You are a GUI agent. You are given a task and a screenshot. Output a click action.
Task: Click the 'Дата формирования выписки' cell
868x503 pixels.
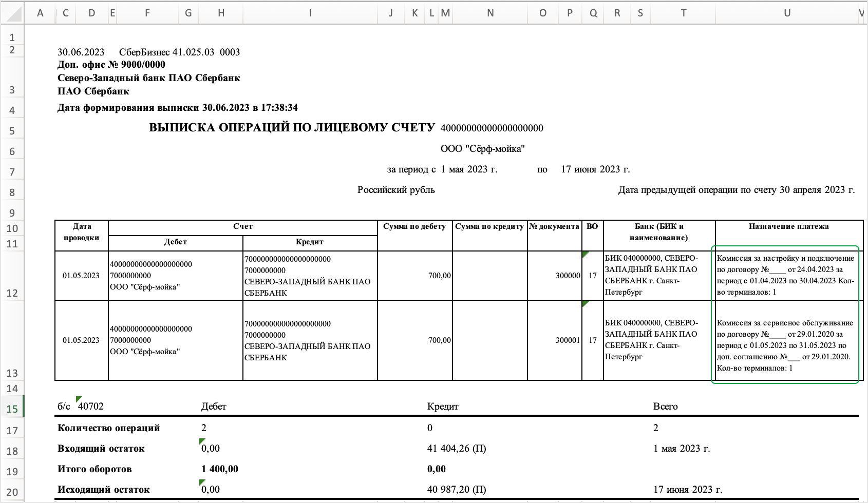coord(178,108)
